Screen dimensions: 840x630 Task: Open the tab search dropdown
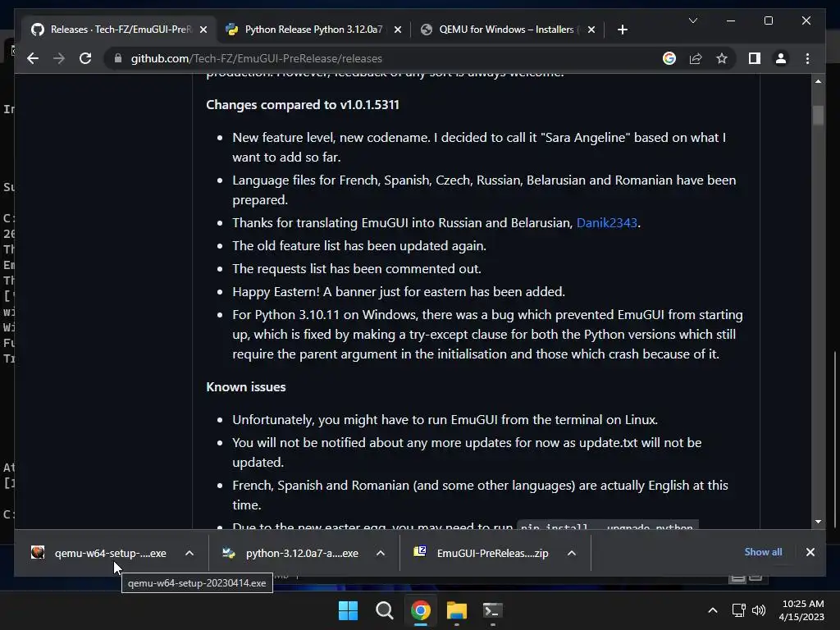point(692,21)
